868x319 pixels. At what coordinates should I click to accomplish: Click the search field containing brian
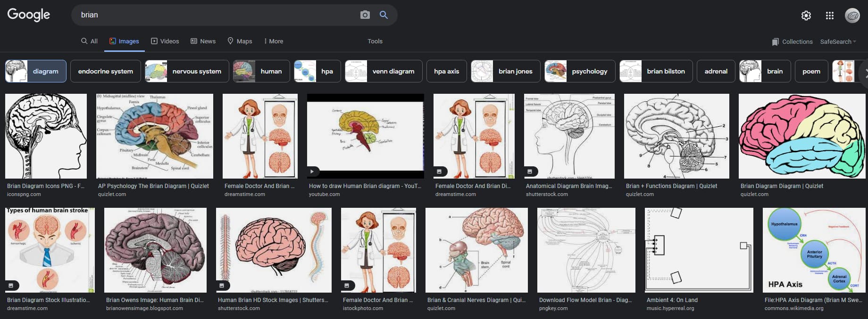[217, 15]
